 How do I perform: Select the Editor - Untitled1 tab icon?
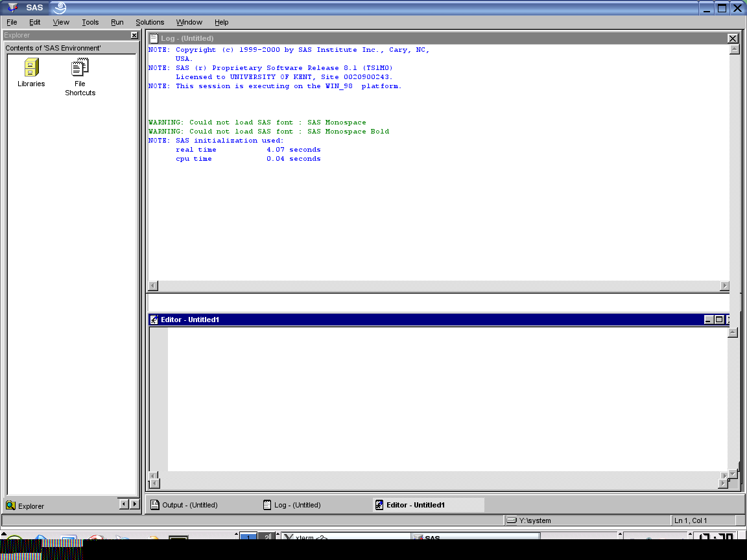click(x=379, y=504)
